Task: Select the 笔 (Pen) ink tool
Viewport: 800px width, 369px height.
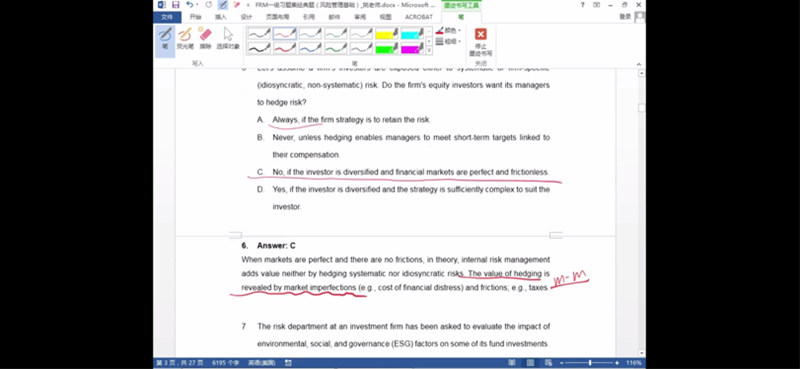Action: point(165,39)
